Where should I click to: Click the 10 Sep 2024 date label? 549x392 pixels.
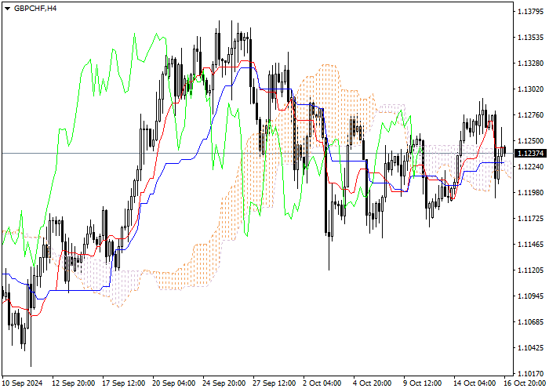pos(23,383)
